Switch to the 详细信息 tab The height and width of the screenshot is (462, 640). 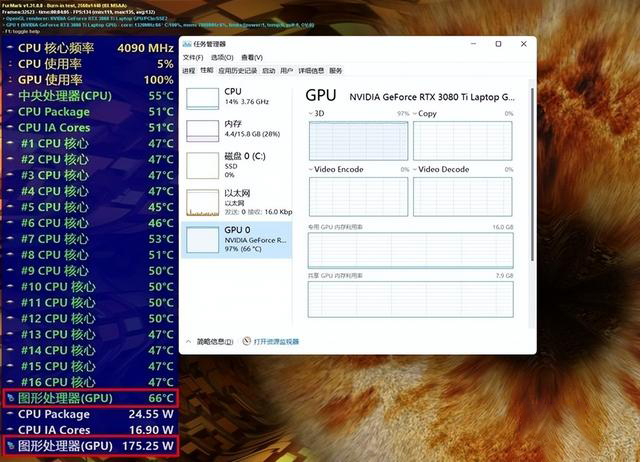pyautogui.click(x=310, y=71)
